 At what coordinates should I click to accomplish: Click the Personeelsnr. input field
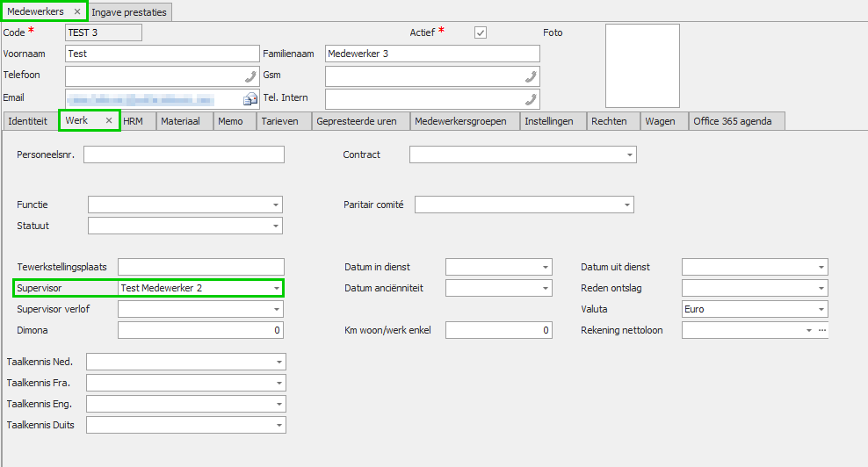[184, 154]
